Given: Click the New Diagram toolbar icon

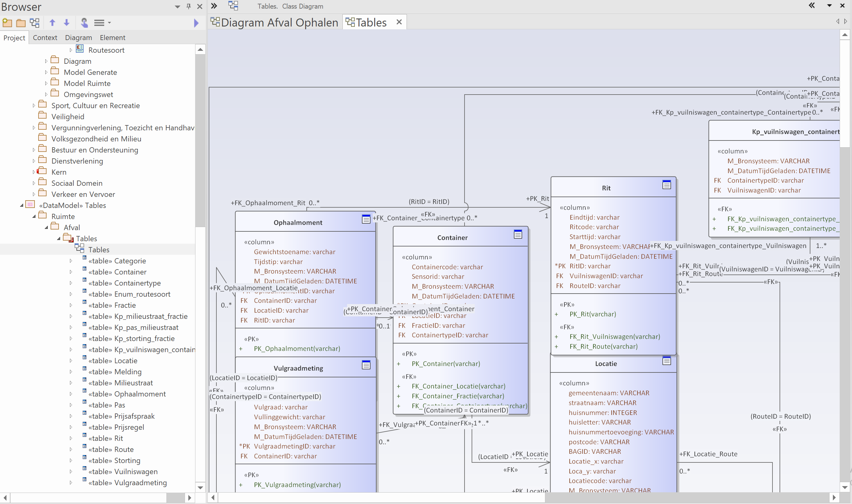Looking at the screenshot, I should (x=35, y=23).
